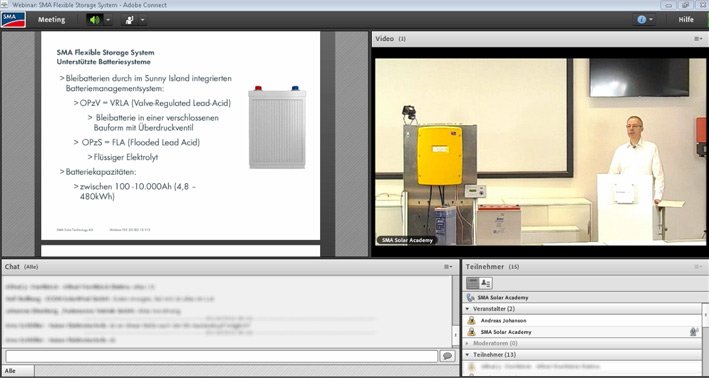Click the webcam video of the presenter
The height and width of the screenshot is (378, 709).
pos(540,151)
